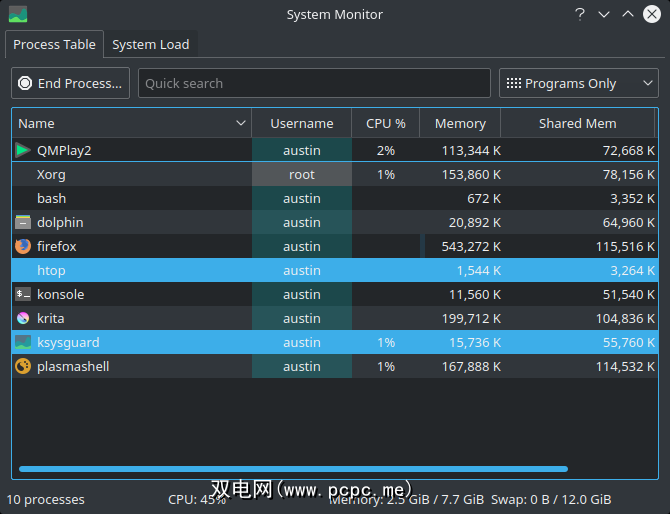
Task: Select the konsole terminal icon
Action: pyautogui.click(x=23, y=295)
